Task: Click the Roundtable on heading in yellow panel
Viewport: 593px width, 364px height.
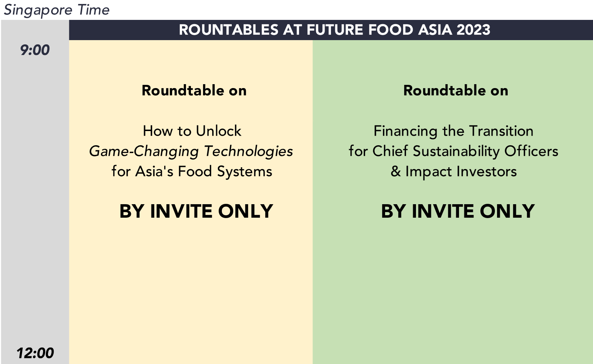Action: pos(194,91)
